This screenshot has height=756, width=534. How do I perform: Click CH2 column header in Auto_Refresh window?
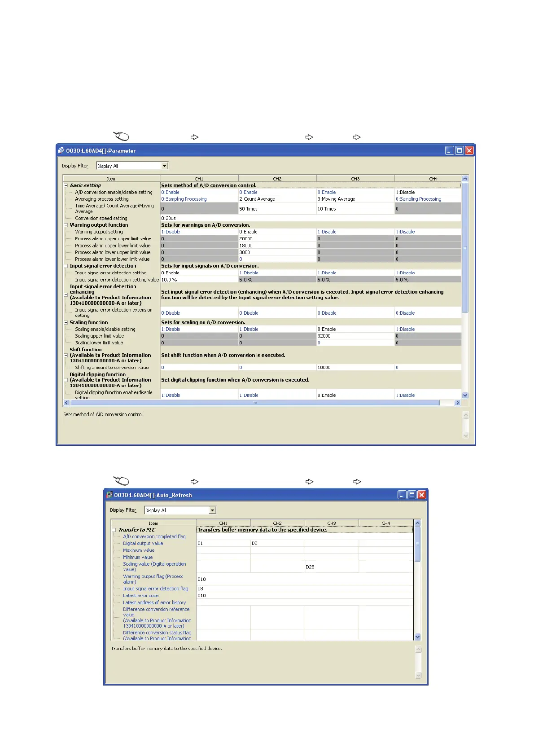tap(277, 523)
